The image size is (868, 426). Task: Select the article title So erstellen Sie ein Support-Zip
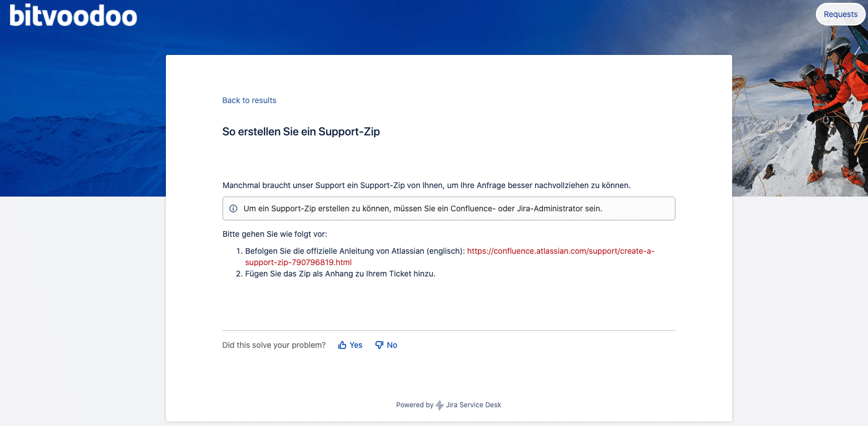(301, 131)
